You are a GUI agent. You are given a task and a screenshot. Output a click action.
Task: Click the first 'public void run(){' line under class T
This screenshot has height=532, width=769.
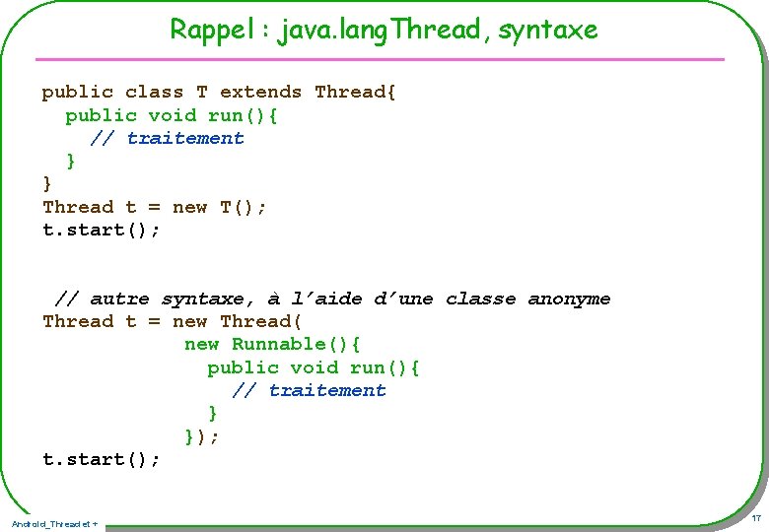point(172,115)
